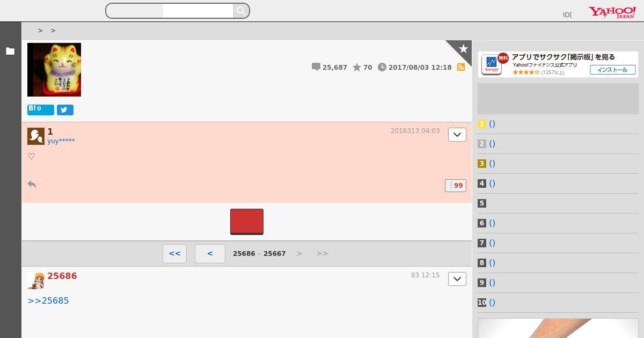Expand the options dropdown on post 25686

[x=457, y=279]
